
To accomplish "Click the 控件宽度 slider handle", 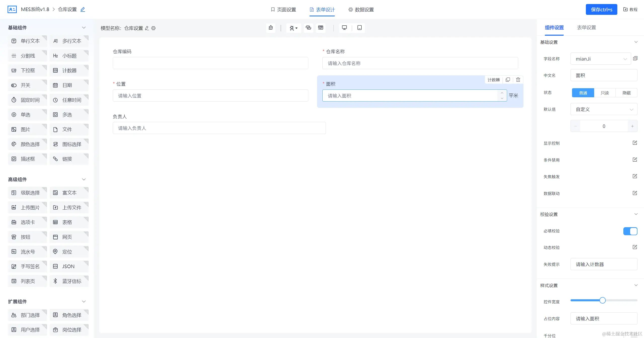I will coord(602,300).
